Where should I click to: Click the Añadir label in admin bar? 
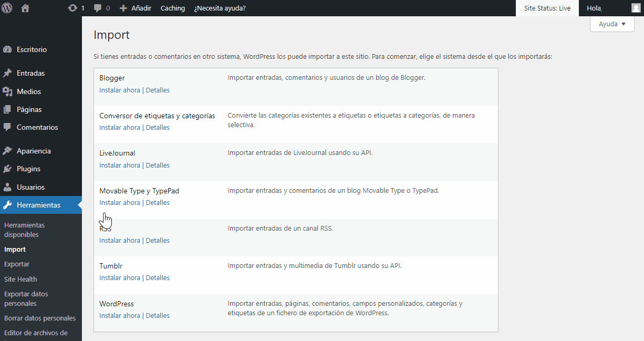point(141,8)
